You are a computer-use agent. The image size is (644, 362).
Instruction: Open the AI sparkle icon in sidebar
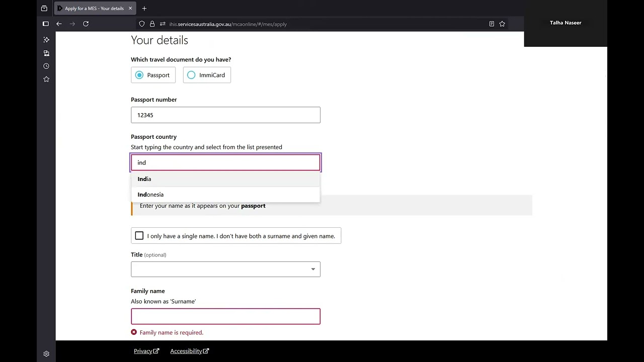46,40
